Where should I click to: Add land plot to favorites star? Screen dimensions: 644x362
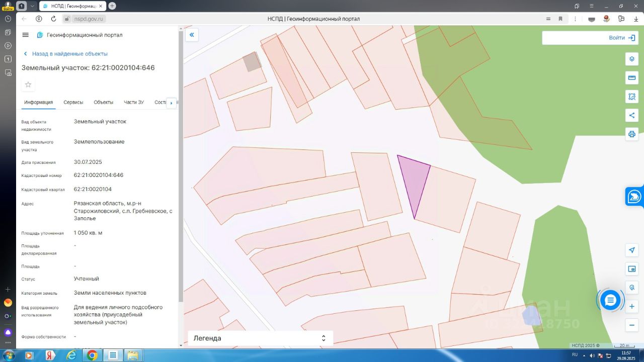coord(28,84)
